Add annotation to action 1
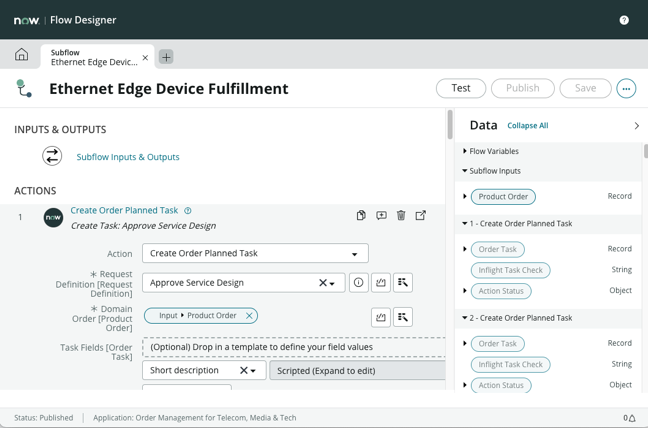The height and width of the screenshot is (428, 648). pyautogui.click(x=381, y=215)
